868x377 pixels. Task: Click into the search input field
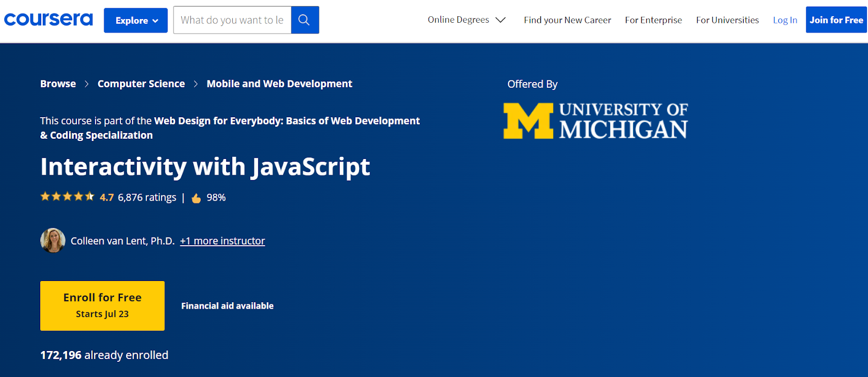coord(232,20)
